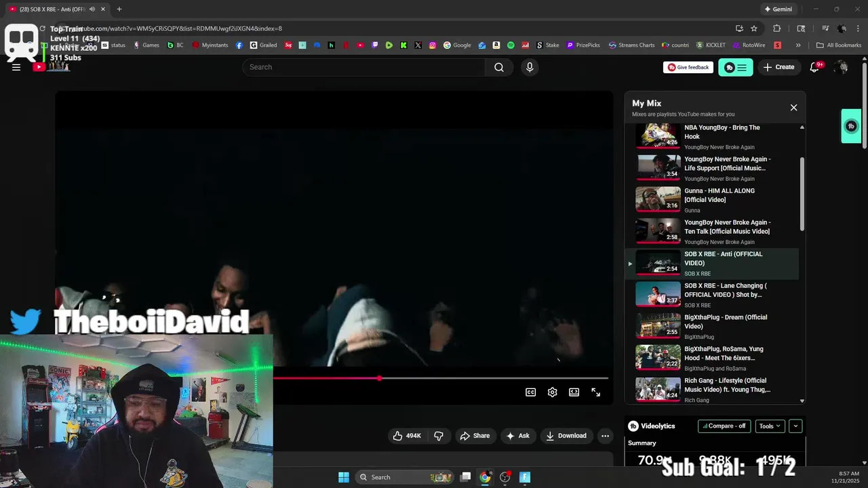Open Task View on the taskbar

pos(465,477)
